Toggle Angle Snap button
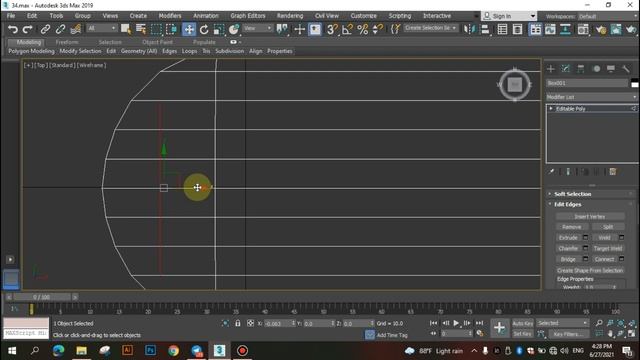 pyautogui.click(x=347, y=29)
